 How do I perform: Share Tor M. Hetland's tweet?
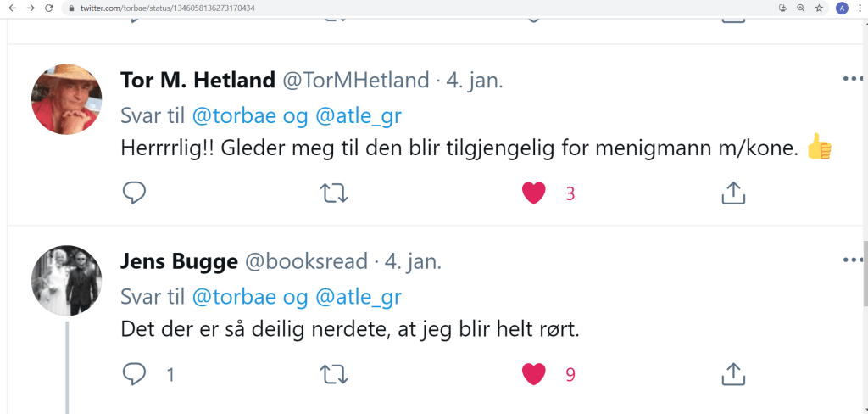click(x=732, y=193)
